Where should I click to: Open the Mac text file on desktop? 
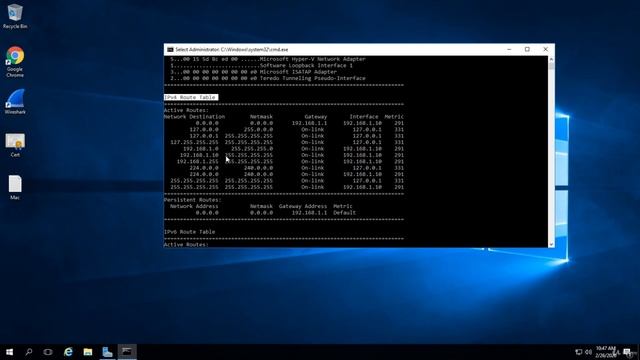15,187
